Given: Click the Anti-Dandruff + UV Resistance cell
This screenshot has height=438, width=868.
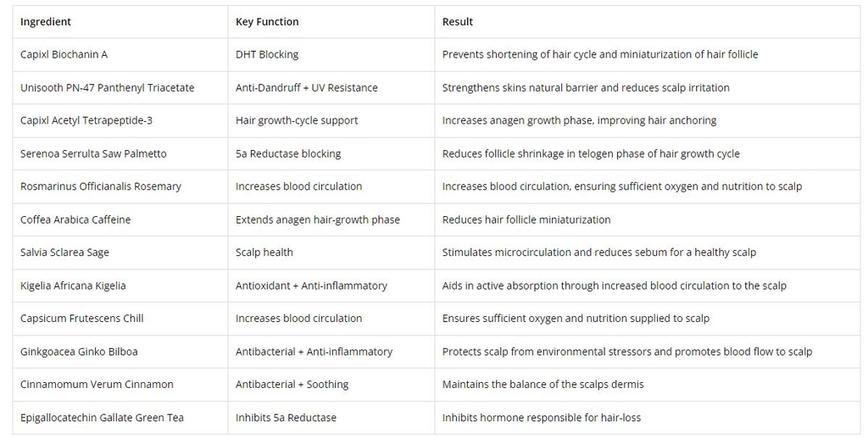Looking at the screenshot, I should tap(307, 88).
